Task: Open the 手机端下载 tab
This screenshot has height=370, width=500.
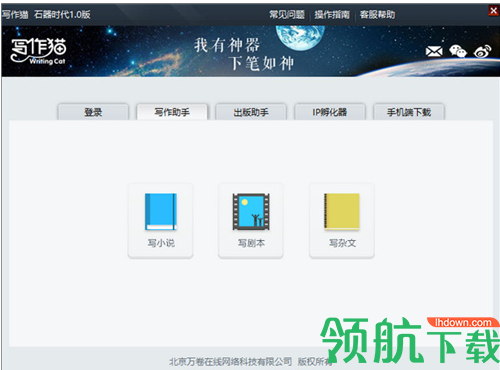Action: tap(409, 112)
